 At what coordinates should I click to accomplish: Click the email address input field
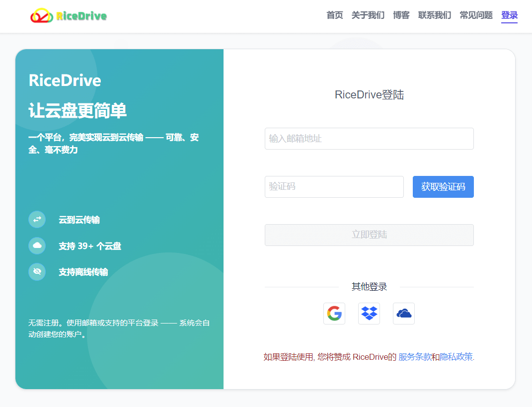369,139
